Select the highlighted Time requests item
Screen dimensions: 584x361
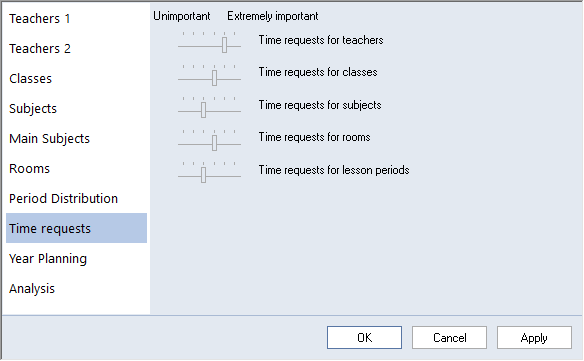(76, 228)
